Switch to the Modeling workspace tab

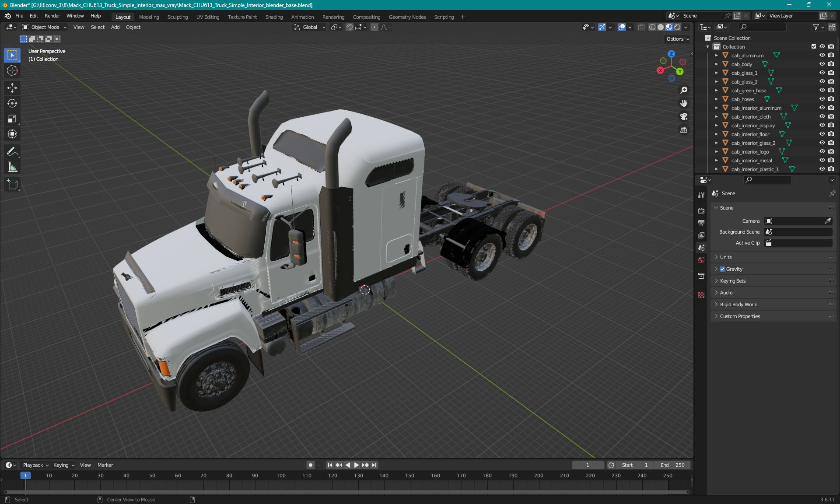(149, 17)
